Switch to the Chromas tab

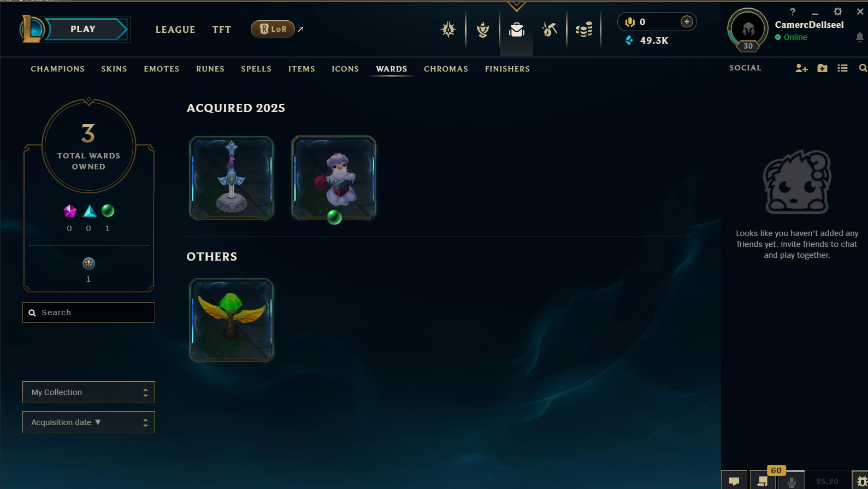click(x=446, y=69)
